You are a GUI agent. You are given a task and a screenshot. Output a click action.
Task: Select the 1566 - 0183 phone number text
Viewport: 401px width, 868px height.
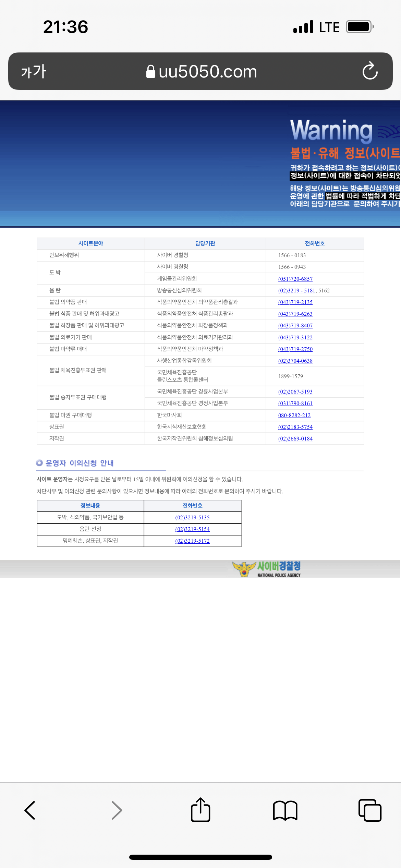coord(292,255)
